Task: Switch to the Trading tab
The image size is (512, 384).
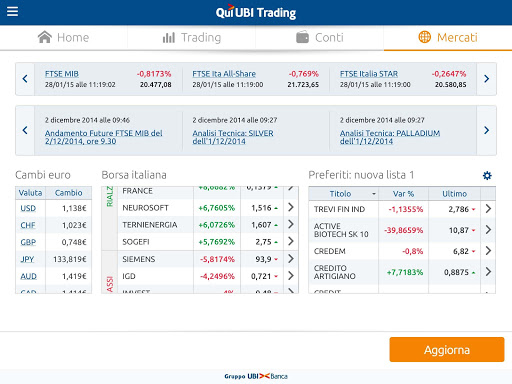Action: tap(192, 37)
